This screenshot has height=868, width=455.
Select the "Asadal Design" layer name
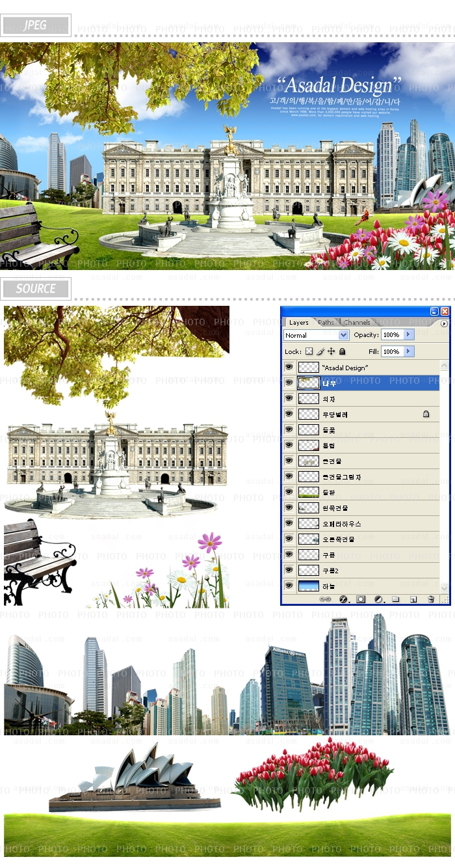pyautogui.click(x=345, y=368)
